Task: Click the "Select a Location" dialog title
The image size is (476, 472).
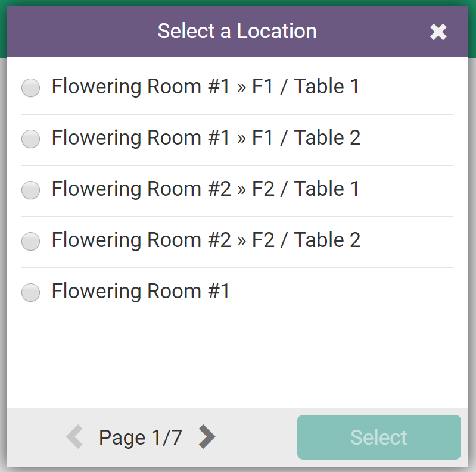Action: pos(237,31)
